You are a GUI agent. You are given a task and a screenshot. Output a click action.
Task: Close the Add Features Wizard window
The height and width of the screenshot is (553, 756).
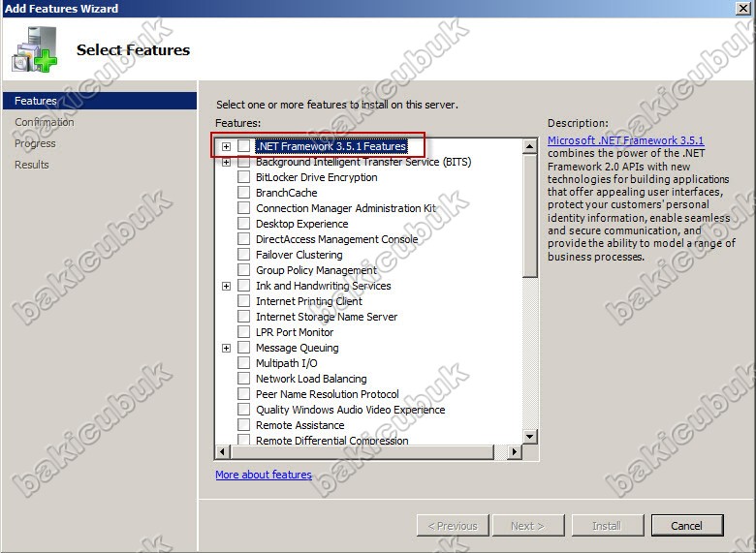click(743, 8)
